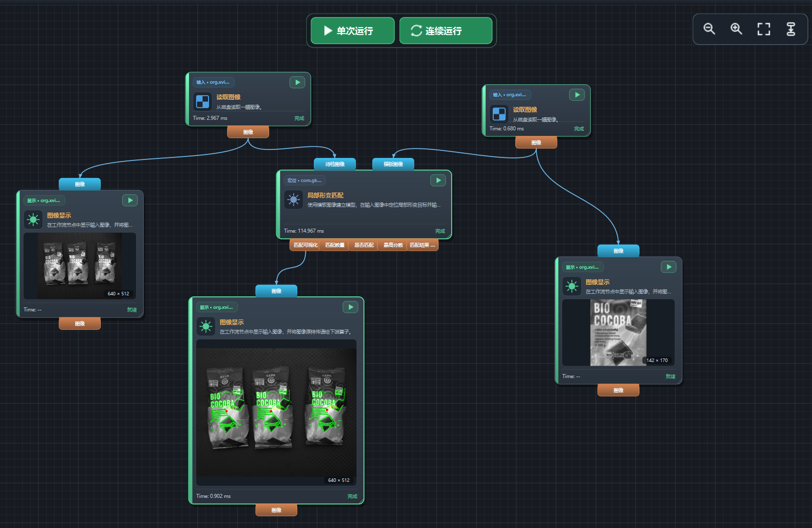The width and height of the screenshot is (812, 528).
Task: Click the zoom in magnifier icon
Action: 736,29
